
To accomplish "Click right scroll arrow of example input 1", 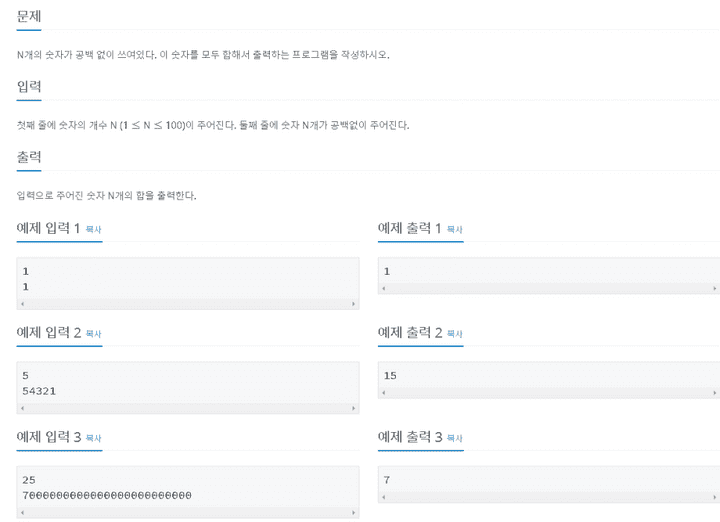I will pos(353,304).
